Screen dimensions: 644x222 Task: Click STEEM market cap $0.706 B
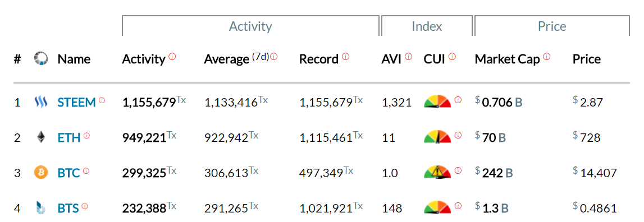tap(499, 102)
